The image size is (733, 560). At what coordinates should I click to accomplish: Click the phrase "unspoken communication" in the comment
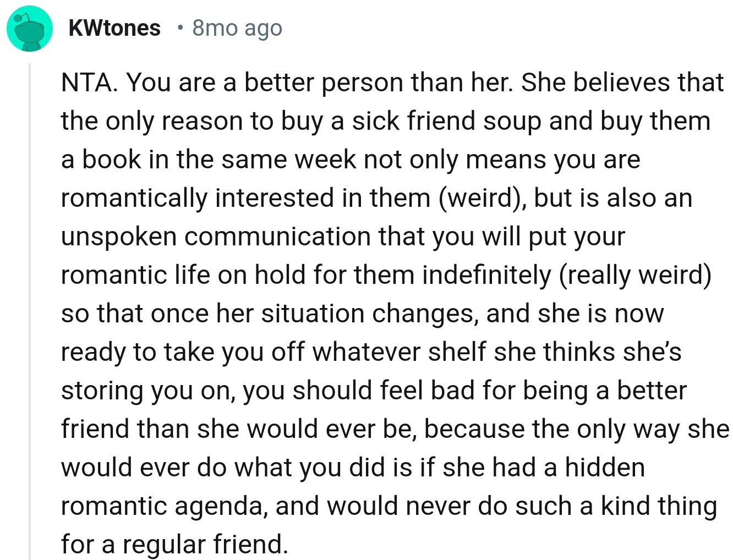coord(216,237)
